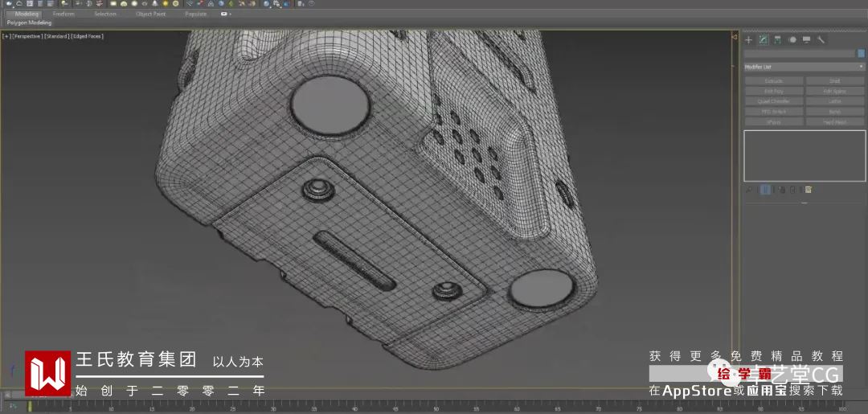This screenshot has width=868, height=414.
Task: Click the stacked-windows icon in the top toolbar
Action: point(276,4)
